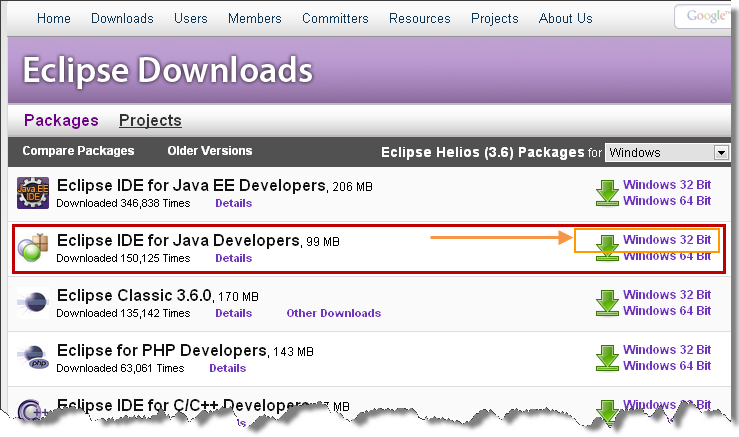
Task: Open the Older Versions link
Action: (x=210, y=151)
